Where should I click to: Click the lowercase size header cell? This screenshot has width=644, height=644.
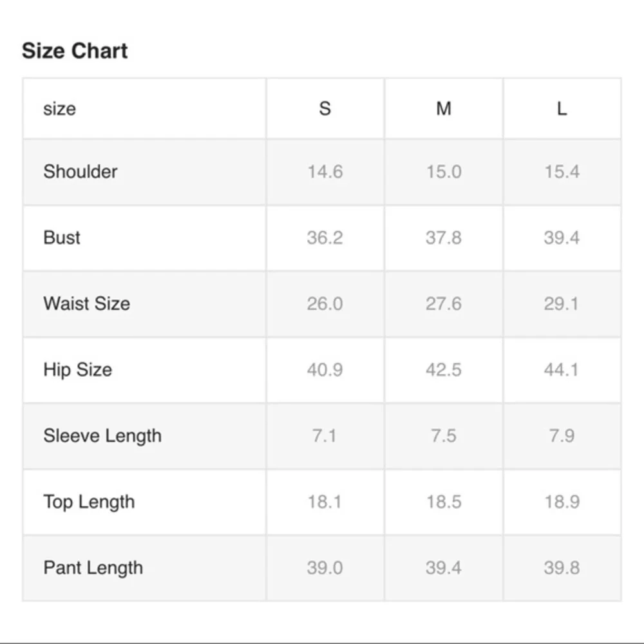coord(59,108)
